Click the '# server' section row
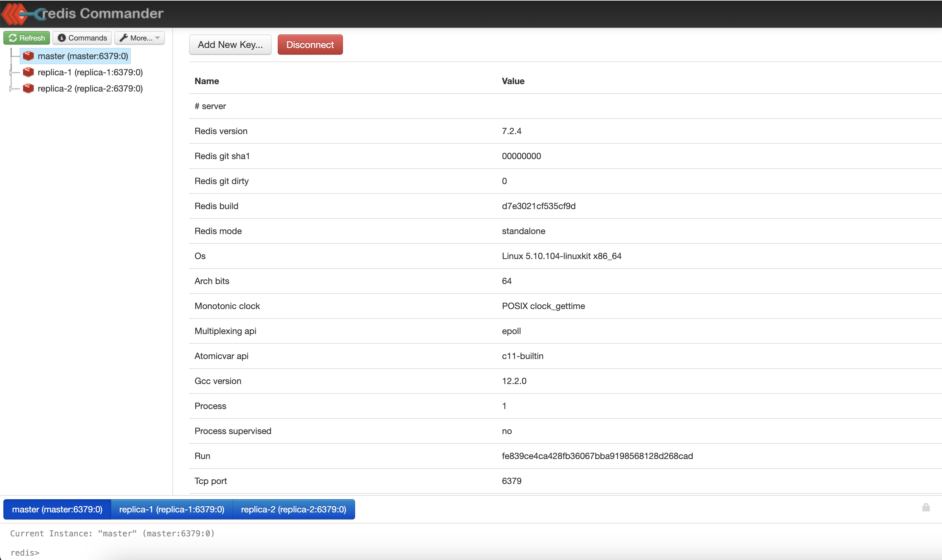 565,106
